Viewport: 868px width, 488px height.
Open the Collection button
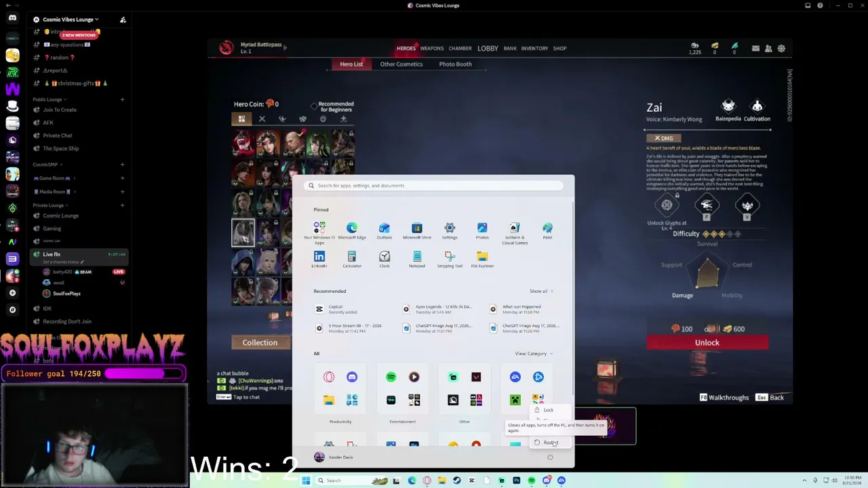[x=260, y=343]
